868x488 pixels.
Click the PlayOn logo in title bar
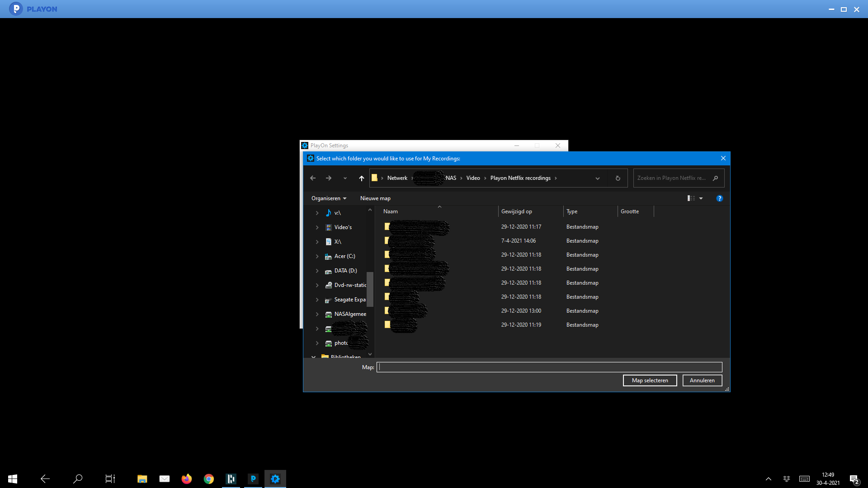(x=16, y=9)
